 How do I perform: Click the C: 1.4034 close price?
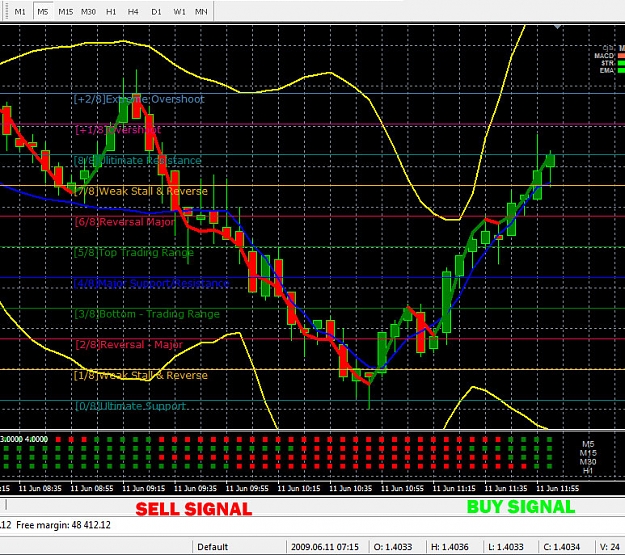561,547
